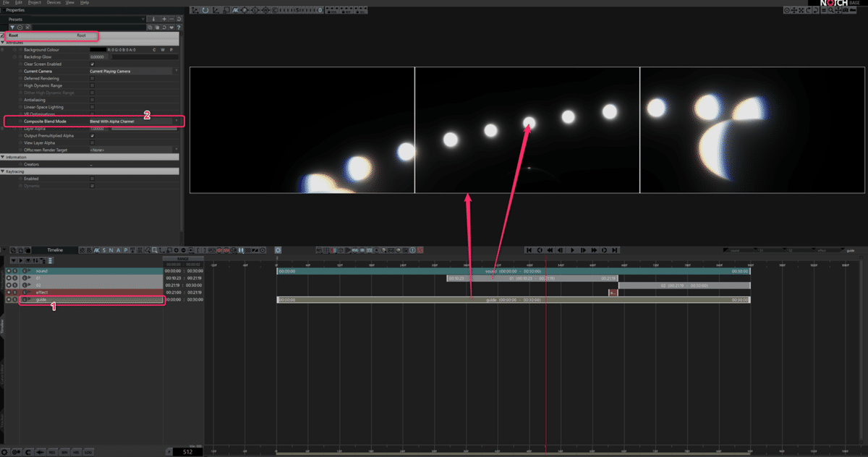This screenshot has width=868, height=457.
Task: Collapse the Information section
Action: (3, 157)
